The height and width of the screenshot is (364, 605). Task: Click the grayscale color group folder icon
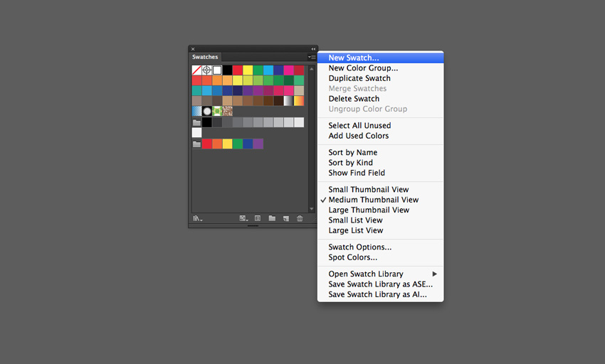(x=196, y=122)
